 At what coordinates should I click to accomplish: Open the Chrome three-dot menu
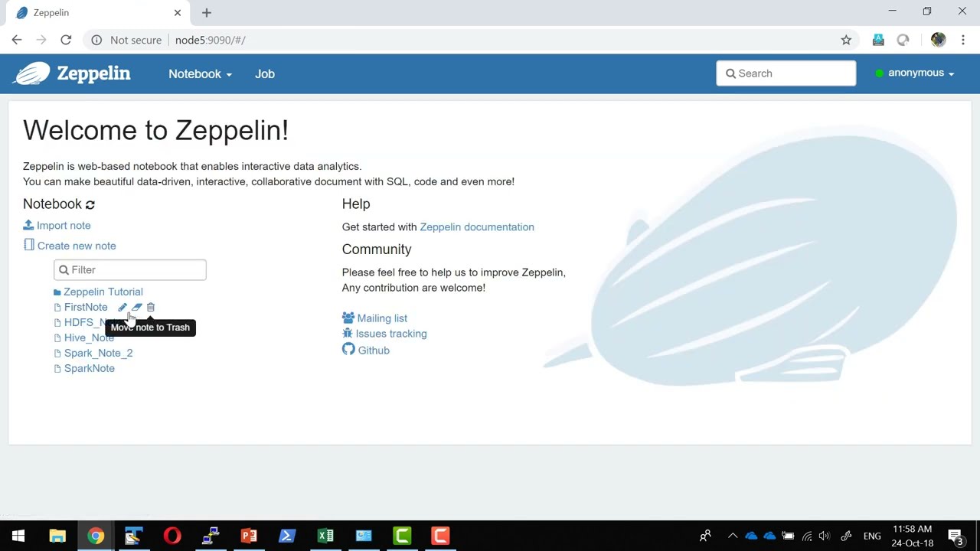point(963,40)
